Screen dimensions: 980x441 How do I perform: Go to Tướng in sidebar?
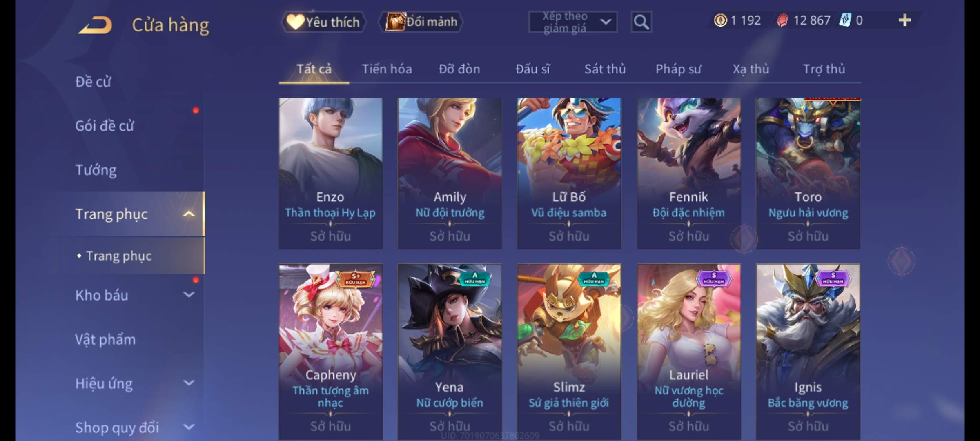(x=96, y=170)
